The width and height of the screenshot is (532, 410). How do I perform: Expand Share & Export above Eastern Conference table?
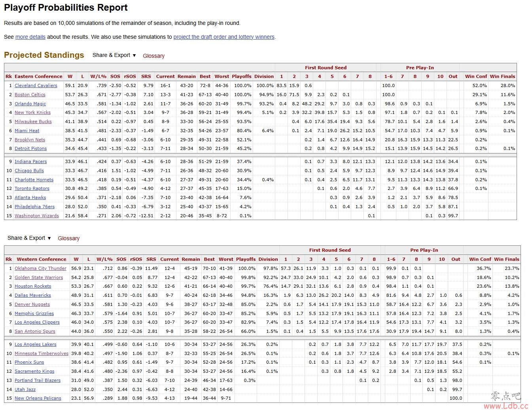(114, 55)
